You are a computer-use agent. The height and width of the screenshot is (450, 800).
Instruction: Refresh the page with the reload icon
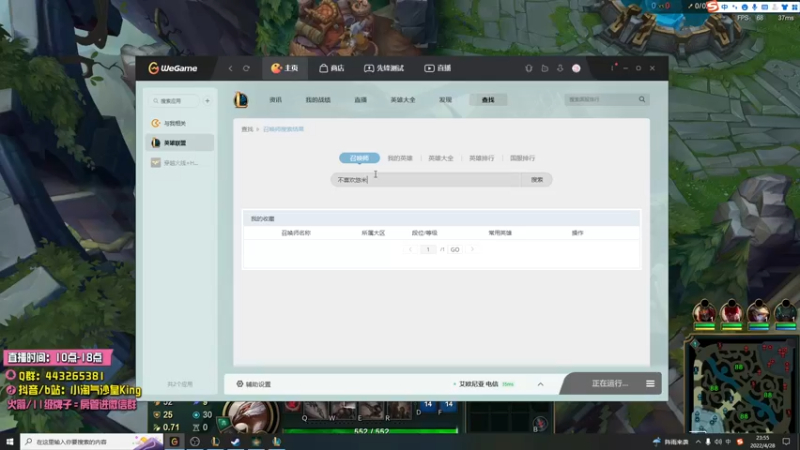(246, 68)
